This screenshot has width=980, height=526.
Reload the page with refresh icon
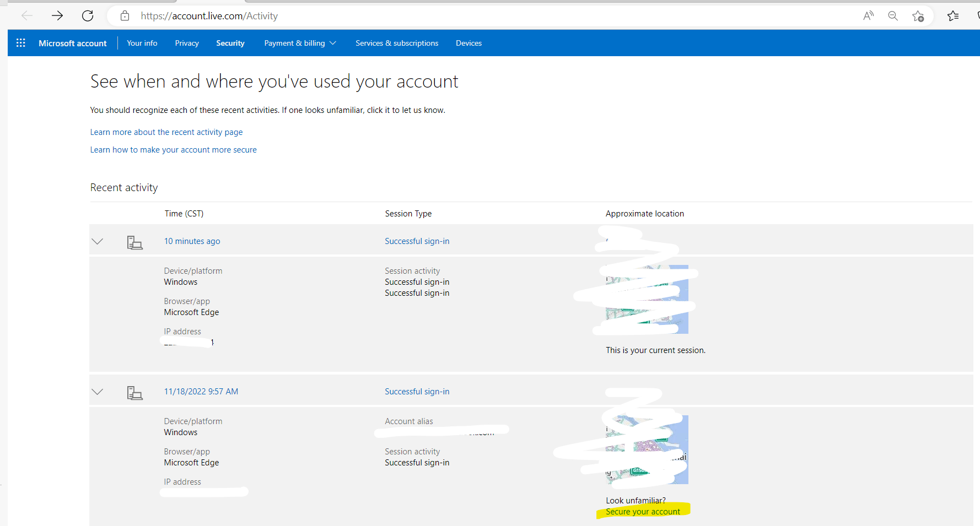88,16
